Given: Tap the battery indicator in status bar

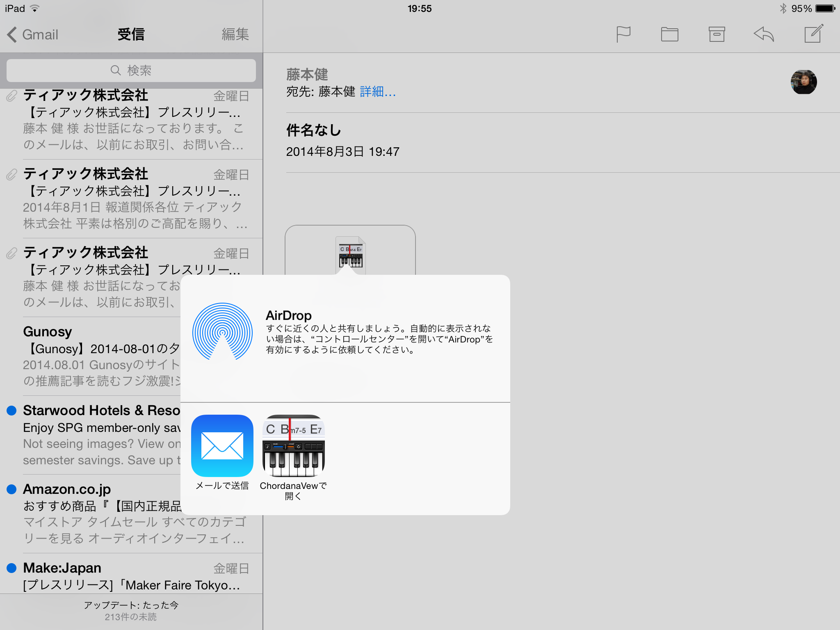Looking at the screenshot, I should click(825, 9).
